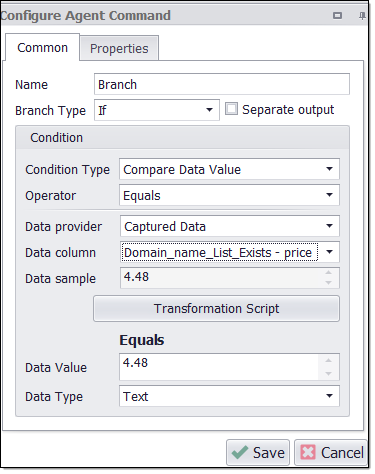The height and width of the screenshot is (474, 375).
Task: Switch to the Properties tab
Action: click(119, 48)
